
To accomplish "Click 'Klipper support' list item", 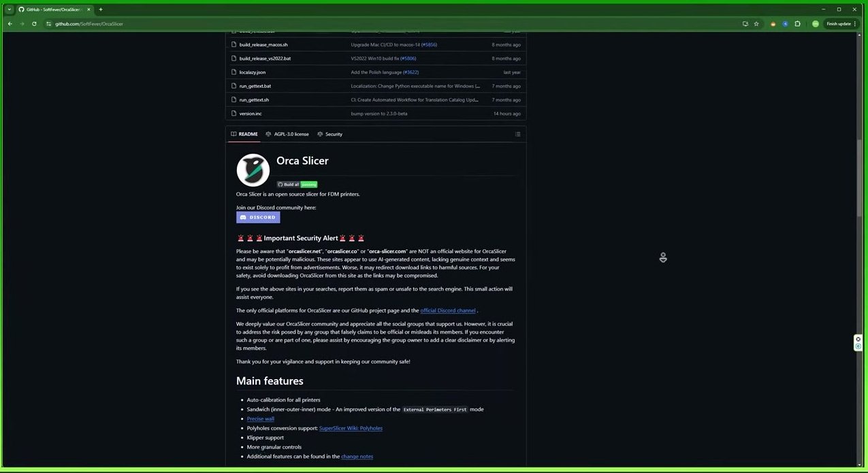I will [x=266, y=438].
